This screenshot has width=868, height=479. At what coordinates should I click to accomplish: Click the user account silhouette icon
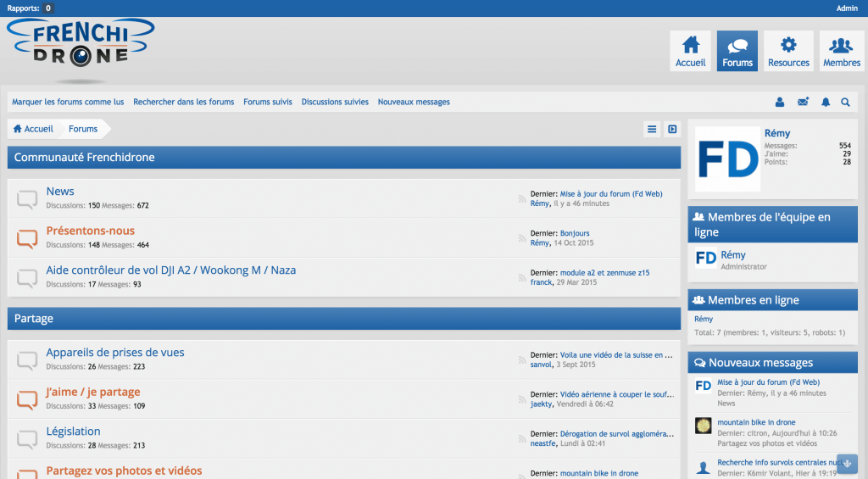pyautogui.click(x=780, y=103)
